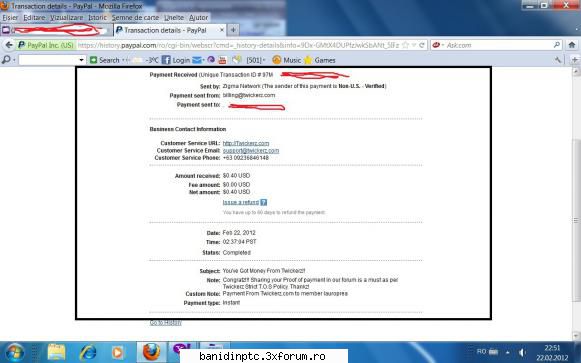Image resolution: width=581 pixels, height=363 pixels.
Task: Show hidden tray icons arrow
Action: [x=507, y=352]
